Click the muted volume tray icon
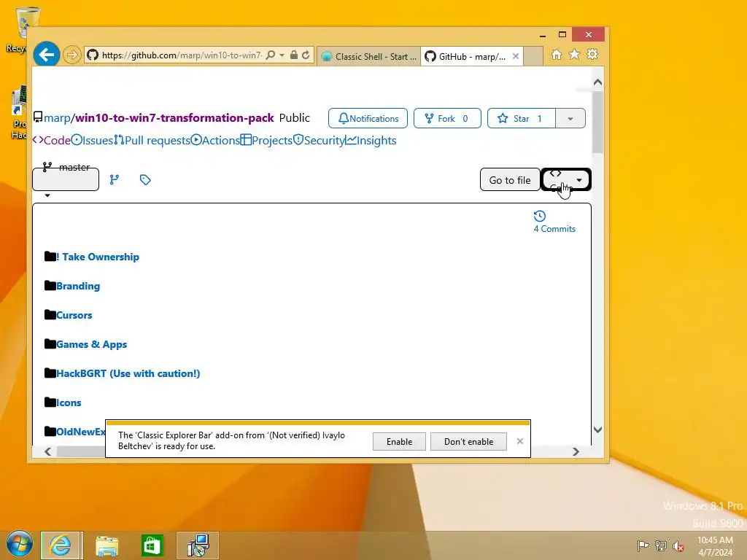The height and width of the screenshot is (560, 747). [678, 546]
